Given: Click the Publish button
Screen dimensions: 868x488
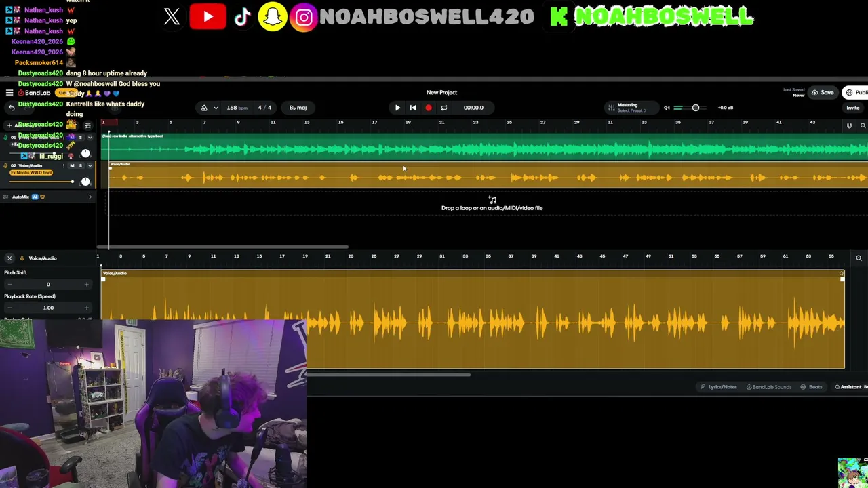Looking at the screenshot, I should pos(856,93).
